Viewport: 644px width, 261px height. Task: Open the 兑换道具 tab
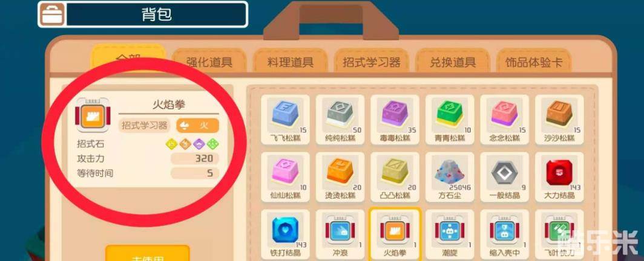(x=453, y=62)
